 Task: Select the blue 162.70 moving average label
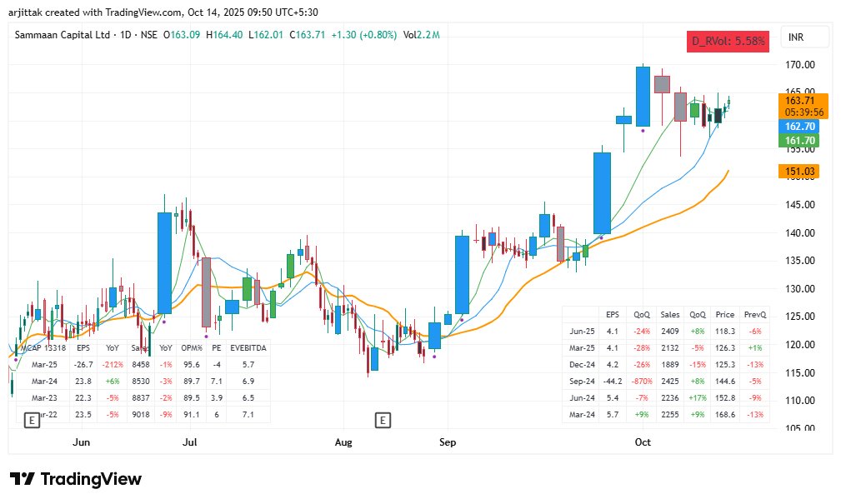799,126
